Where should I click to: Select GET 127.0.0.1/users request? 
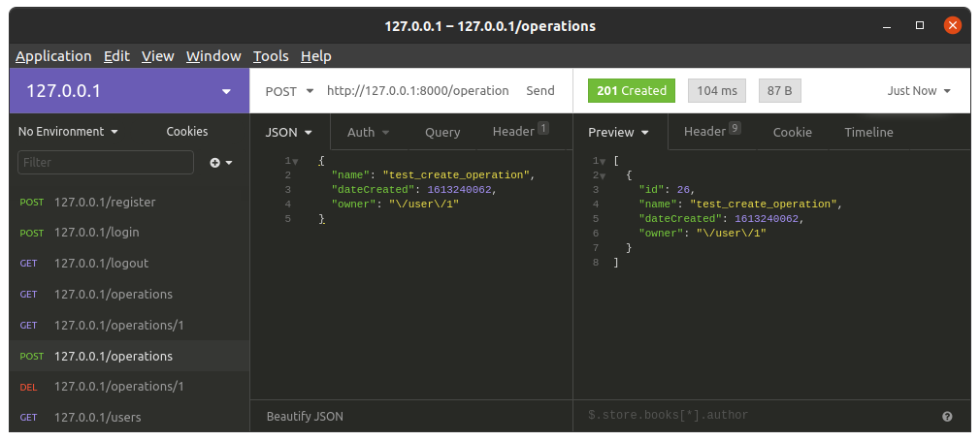tap(129, 418)
